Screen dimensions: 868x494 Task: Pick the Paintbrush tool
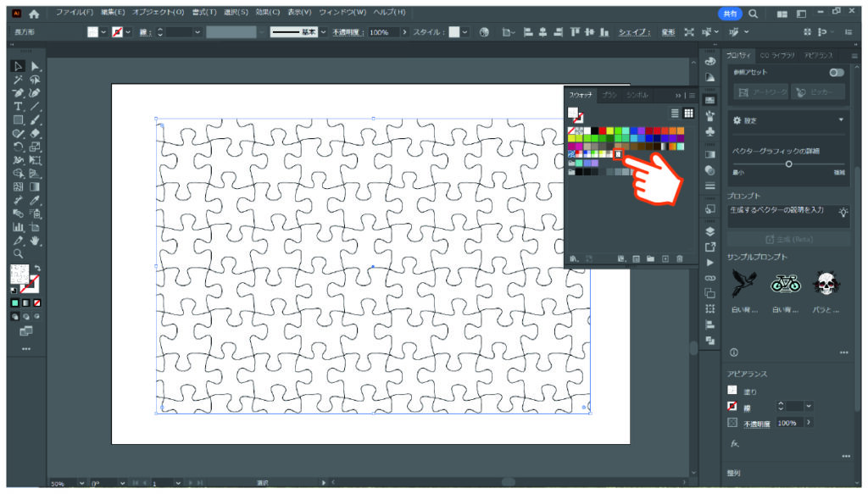35,119
